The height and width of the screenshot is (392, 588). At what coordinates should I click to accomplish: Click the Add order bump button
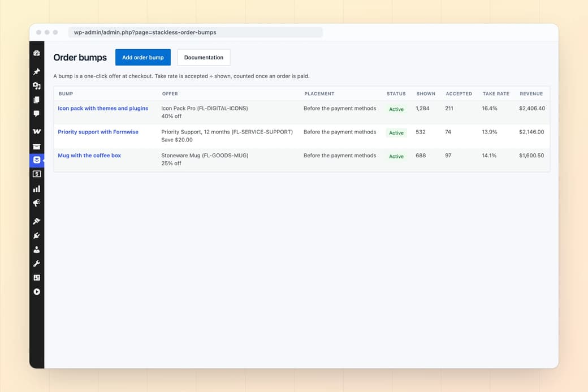[x=143, y=57]
